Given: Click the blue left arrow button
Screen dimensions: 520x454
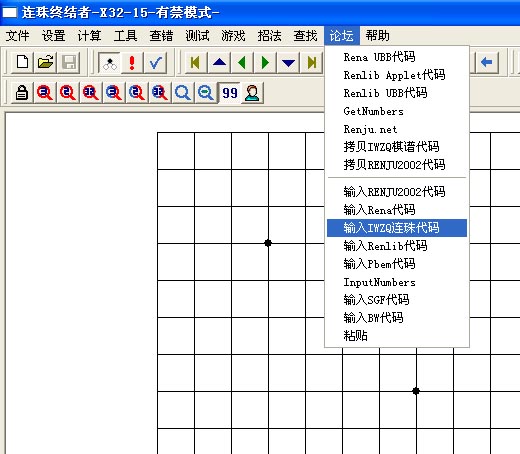Looking at the screenshot, I should 487,62.
